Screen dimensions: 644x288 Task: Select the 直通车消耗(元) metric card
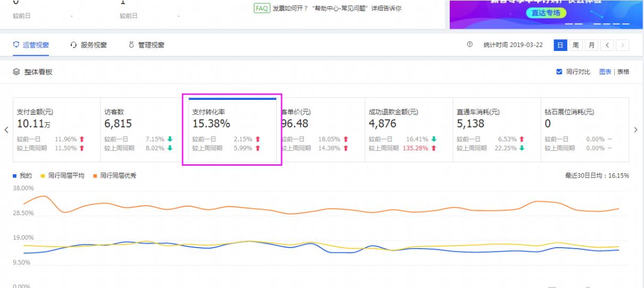click(496, 130)
